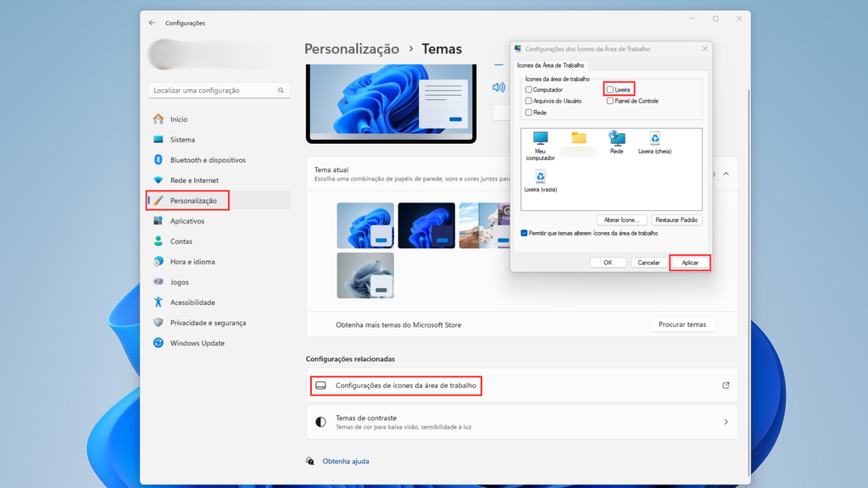The height and width of the screenshot is (488, 868).
Task: Select the Lixeira (cheia) icon
Action: (x=655, y=142)
